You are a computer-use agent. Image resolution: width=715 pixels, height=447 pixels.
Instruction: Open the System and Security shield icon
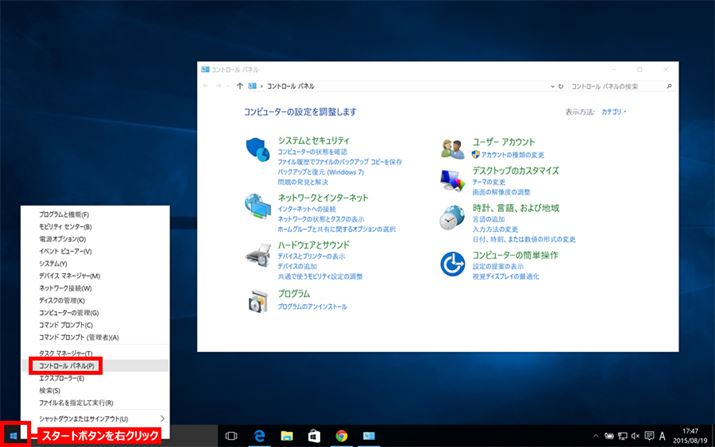point(257,150)
